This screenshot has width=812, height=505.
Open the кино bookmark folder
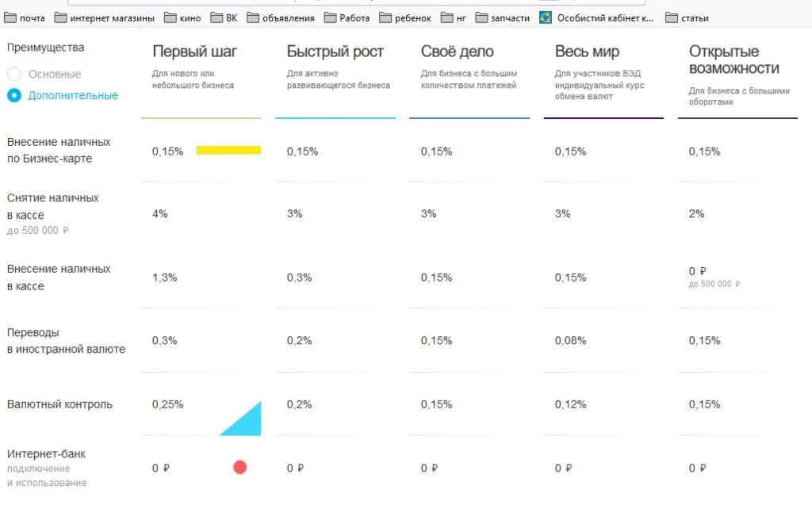[182, 18]
